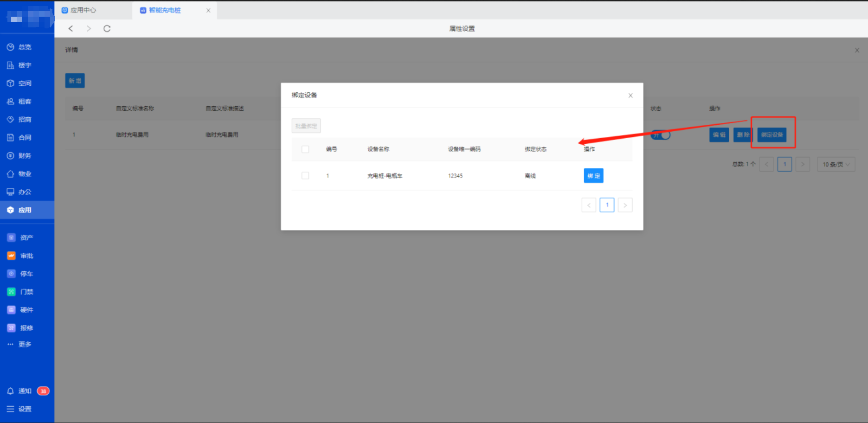This screenshot has width=868, height=423.
Task: Go to next page in the dialog pagination
Action: [x=625, y=205]
